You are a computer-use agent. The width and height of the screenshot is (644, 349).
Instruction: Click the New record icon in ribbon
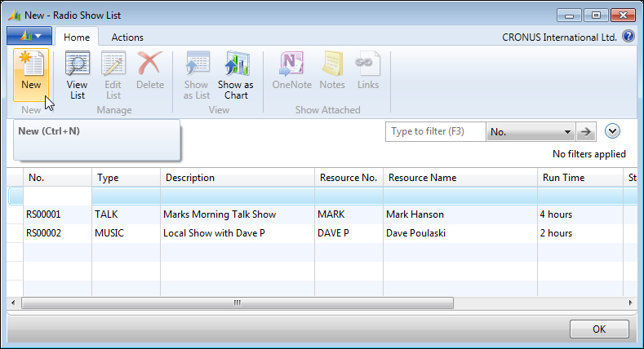point(31,64)
